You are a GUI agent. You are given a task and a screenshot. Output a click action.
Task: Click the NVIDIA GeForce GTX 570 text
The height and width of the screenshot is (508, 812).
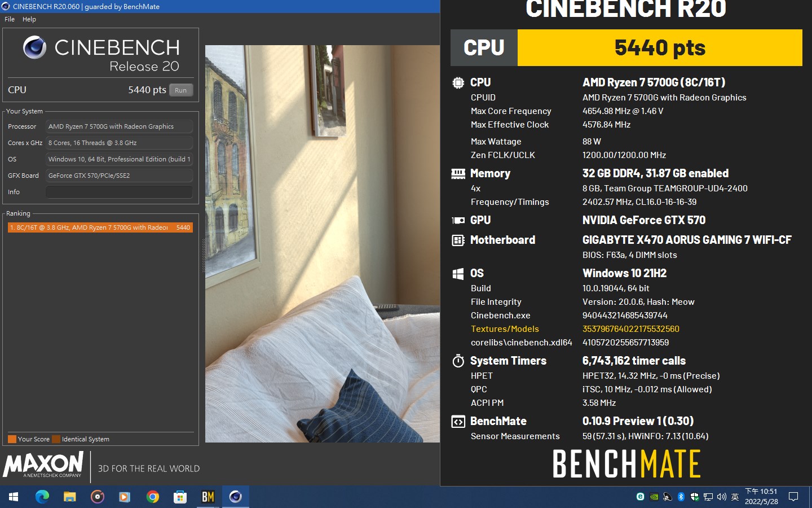click(x=643, y=220)
